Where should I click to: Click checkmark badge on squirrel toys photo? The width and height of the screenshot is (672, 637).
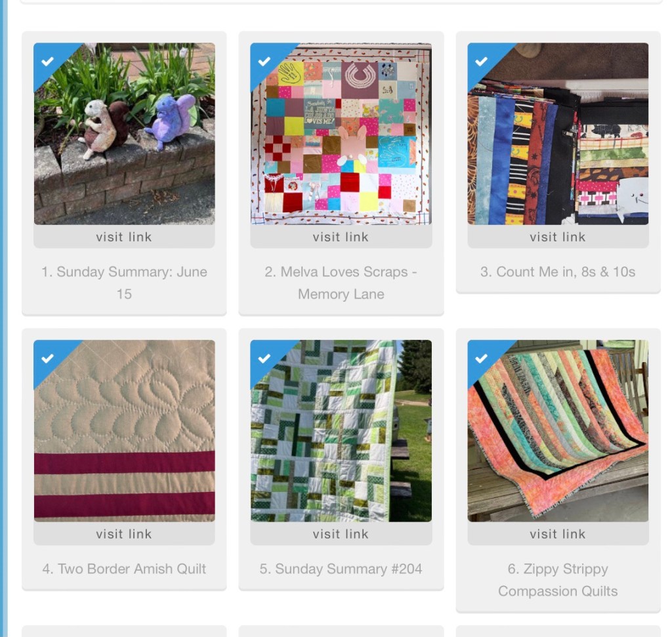point(47,61)
